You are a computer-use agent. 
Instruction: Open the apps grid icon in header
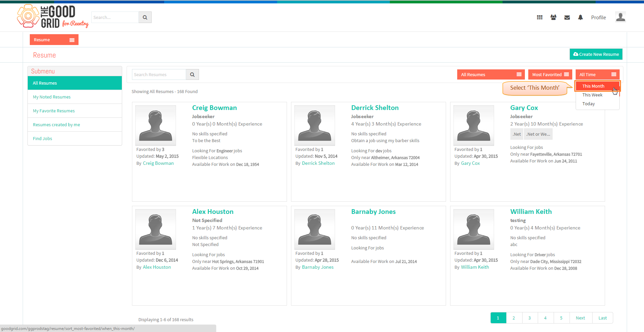540,17
